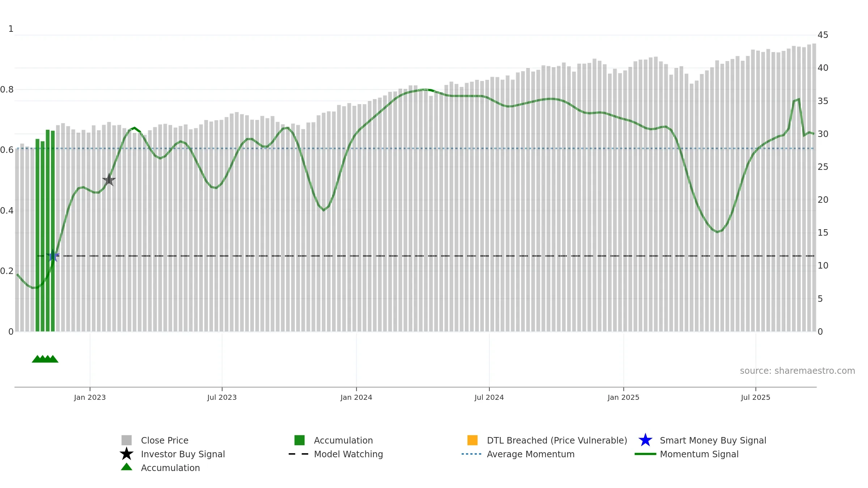Click the gray Close Price color swatch
The height and width of the screenshot is (488, 868).
pyautogui.click(x=127, y=440)
